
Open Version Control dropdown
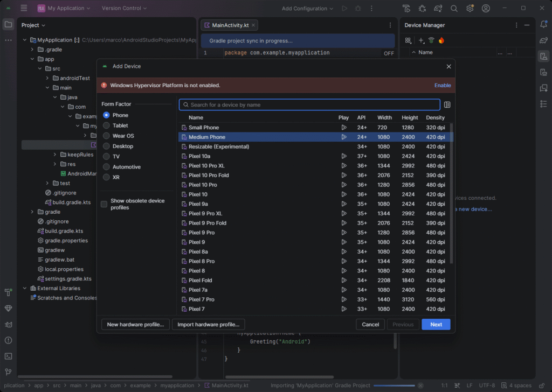(x=124, y=8)
